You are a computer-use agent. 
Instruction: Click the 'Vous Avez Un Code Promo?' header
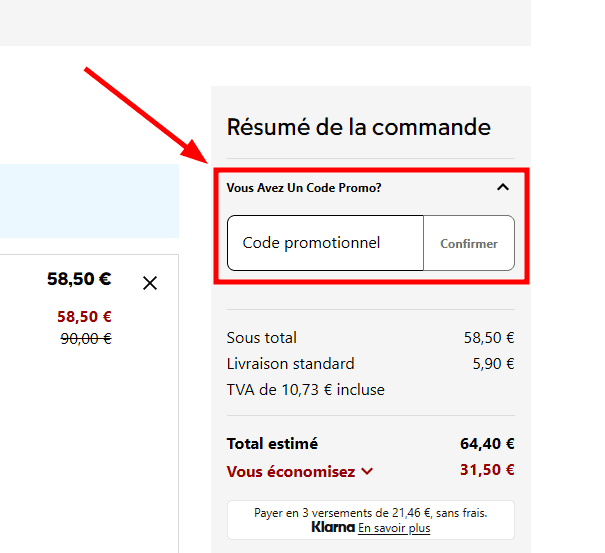(x=304, y=187)
